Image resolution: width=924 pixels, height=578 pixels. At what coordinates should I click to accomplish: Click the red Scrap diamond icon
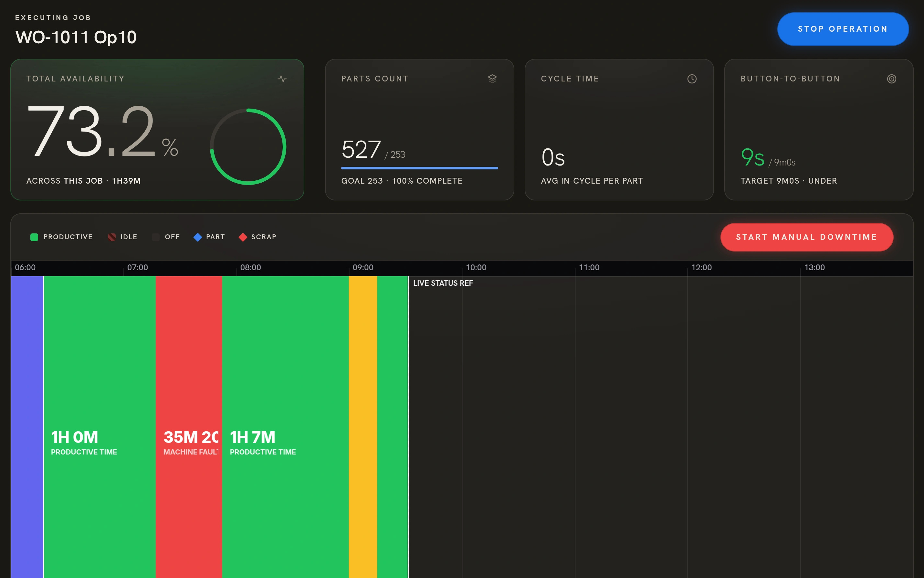[x=243, y=237]
